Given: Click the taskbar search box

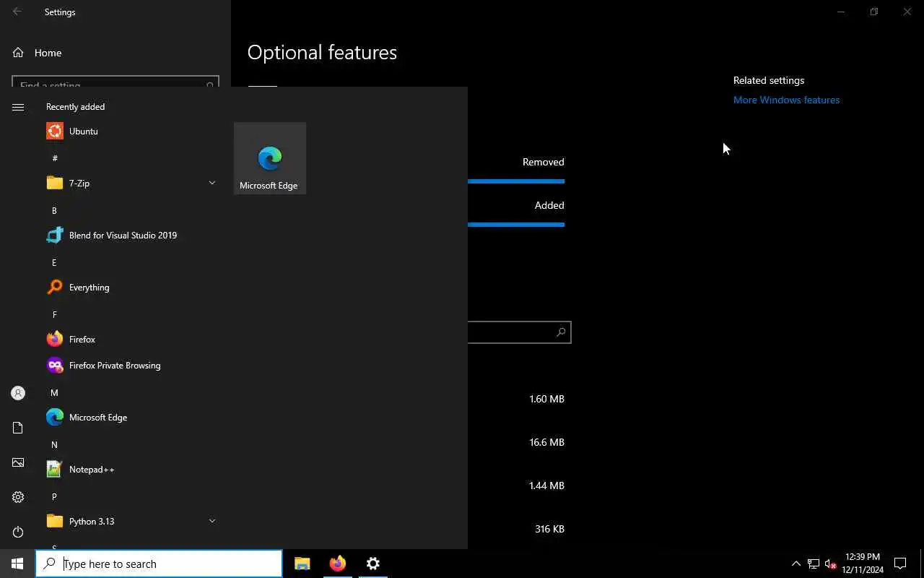Looking at the screenshot, I should pyautogui.click(x=159, y=564).
